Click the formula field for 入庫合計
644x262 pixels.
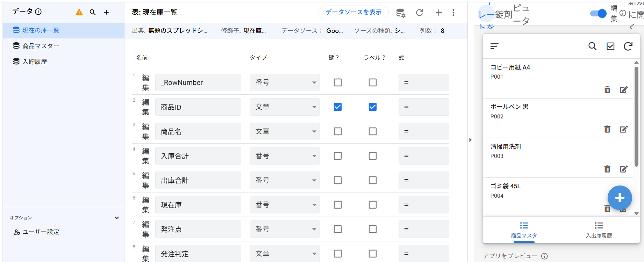[x=424, y=156]
